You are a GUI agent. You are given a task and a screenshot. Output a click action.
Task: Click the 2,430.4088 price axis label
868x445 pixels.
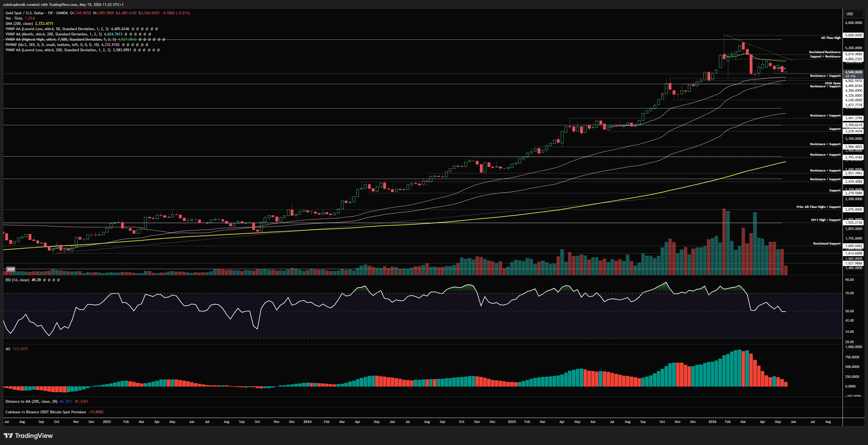tap(853, 181)
